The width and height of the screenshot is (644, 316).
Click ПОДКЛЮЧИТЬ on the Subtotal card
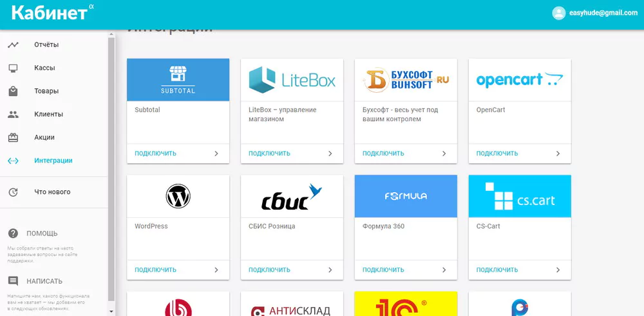point(155,153)
